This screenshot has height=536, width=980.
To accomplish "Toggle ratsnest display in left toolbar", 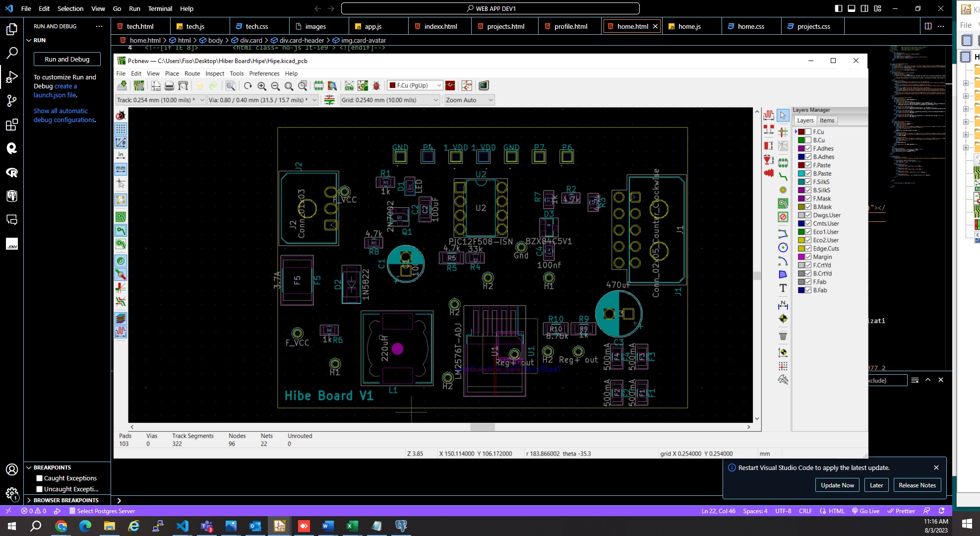I will (x=121, y=200).
